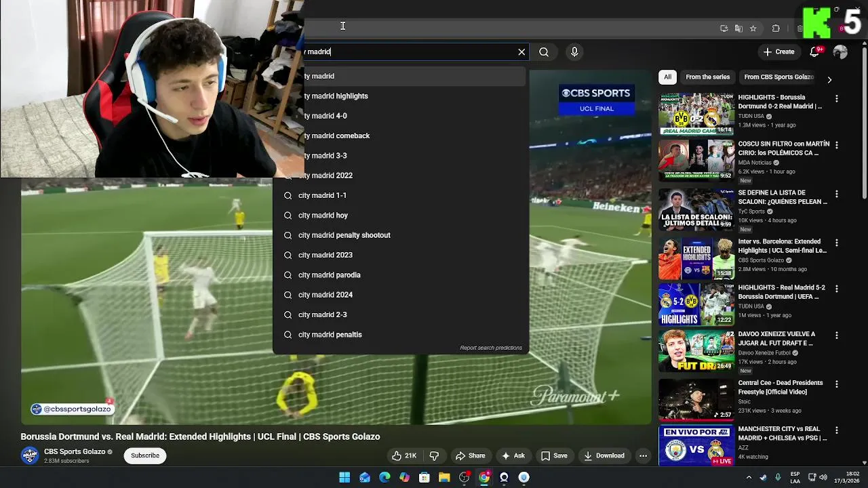Choose suggestion city madrid penaltis
Image resolution: width=868 pixels, height=488 pixels.
click(400, 335)
